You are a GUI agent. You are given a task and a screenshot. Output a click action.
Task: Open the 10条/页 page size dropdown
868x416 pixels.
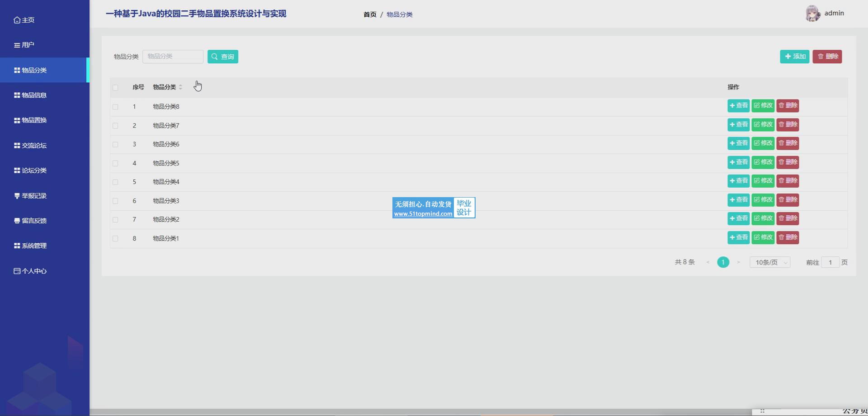[x=770, y=262]
